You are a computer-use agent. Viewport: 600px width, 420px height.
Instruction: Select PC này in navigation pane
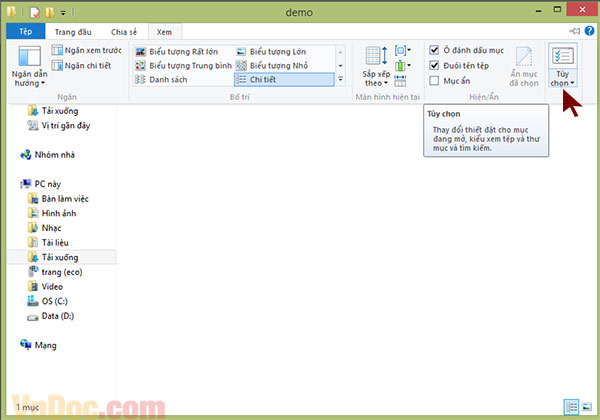41,184
